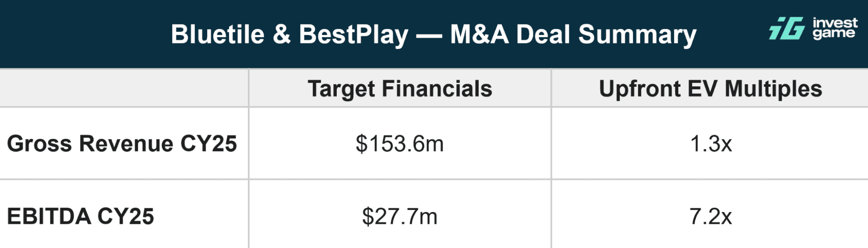Click the empty top-left table header cell
Screen dimensions: 868x248
[124, 89]
